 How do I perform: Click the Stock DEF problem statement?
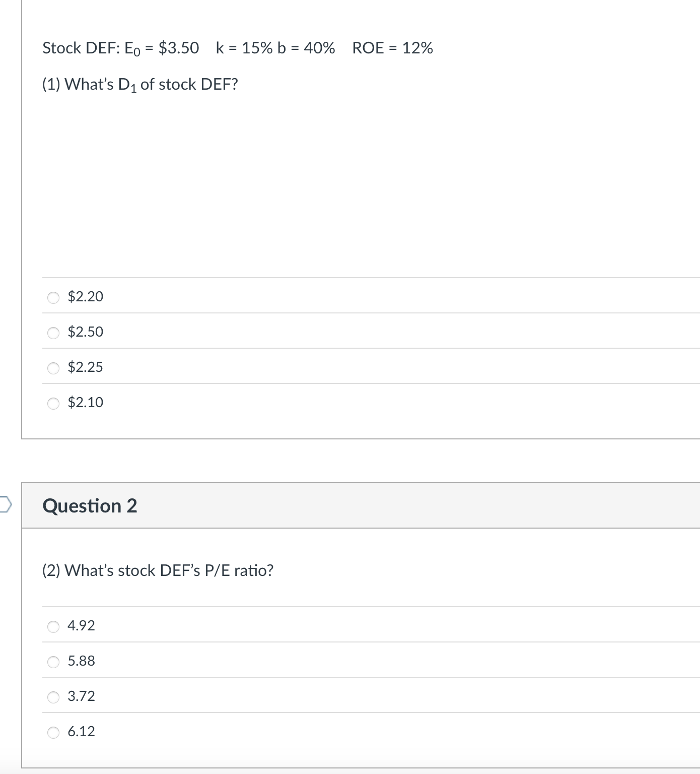point(237,48)
